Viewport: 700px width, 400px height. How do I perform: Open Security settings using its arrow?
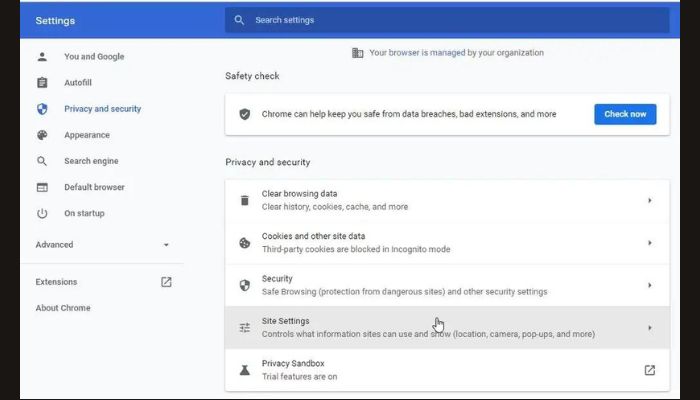tap(650, 285)
